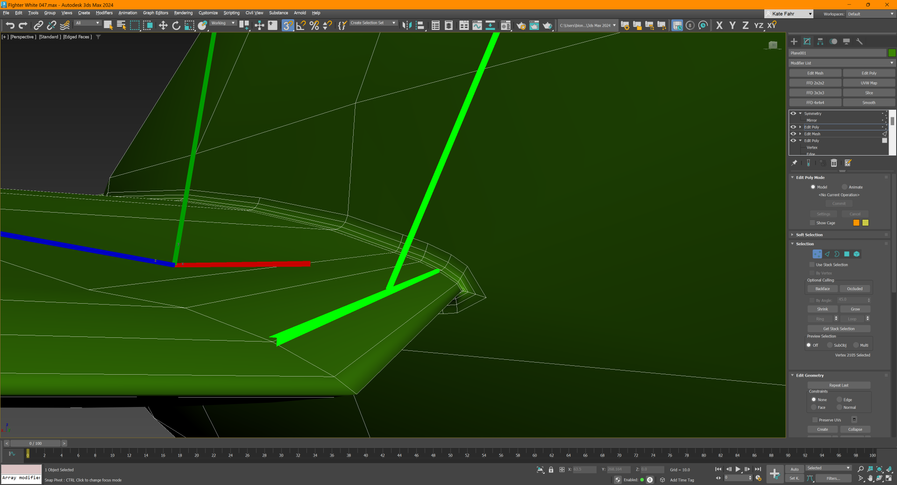Open Render Setup teapot icon

(521, 25)
